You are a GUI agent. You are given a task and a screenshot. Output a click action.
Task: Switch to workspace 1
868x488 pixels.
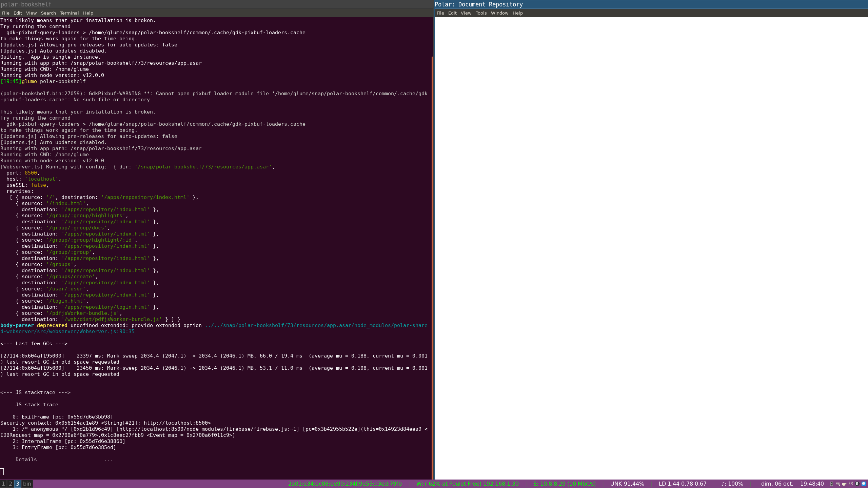(x=3, y=484)
